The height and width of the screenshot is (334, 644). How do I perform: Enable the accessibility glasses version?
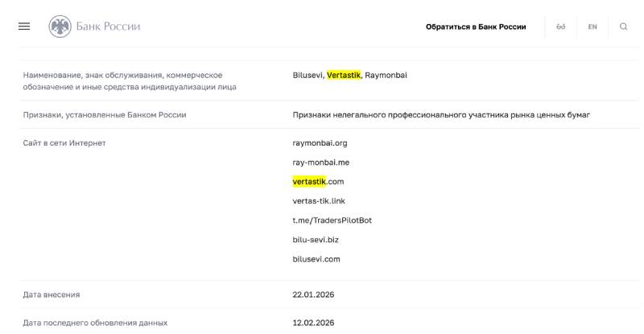[560, 27]
